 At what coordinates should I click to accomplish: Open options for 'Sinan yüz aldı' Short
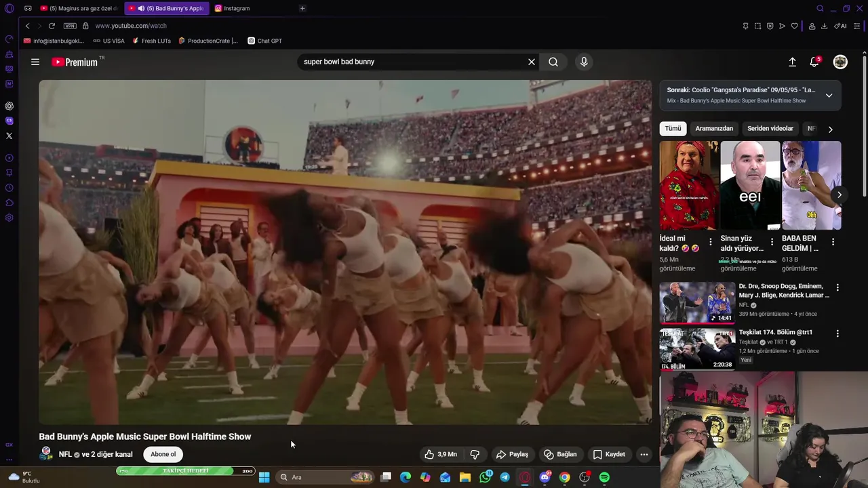(772, 242)
